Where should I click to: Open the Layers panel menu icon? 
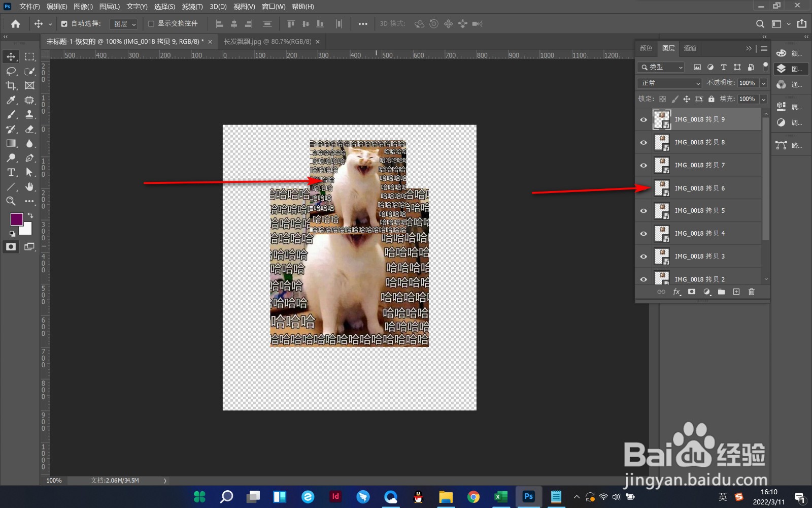(764, 48)
